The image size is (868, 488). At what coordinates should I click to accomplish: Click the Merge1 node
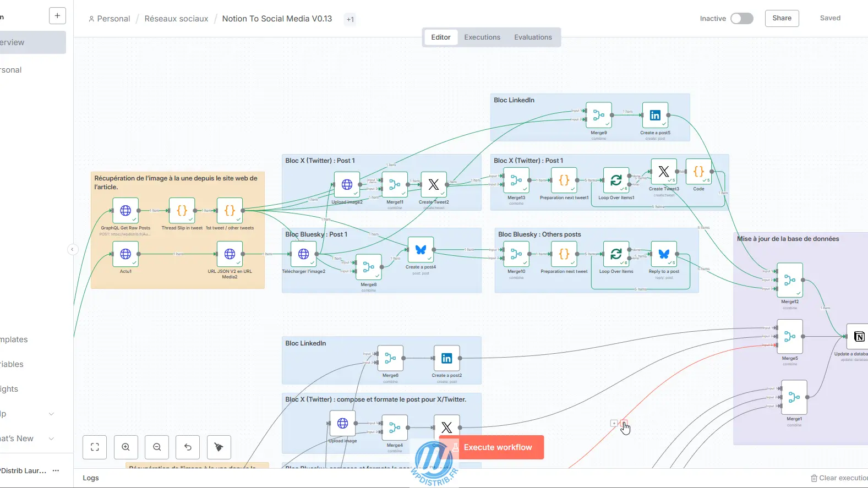tap(794, 397)
